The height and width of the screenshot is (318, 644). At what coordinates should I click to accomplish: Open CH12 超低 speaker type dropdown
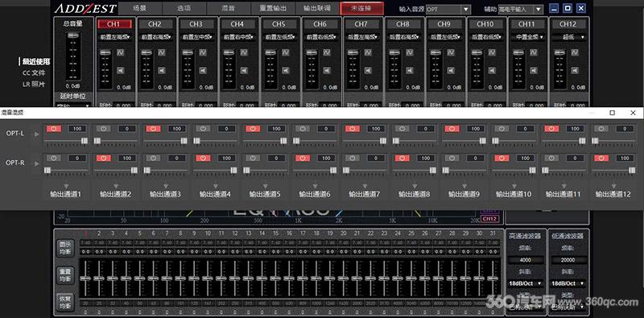569,37
